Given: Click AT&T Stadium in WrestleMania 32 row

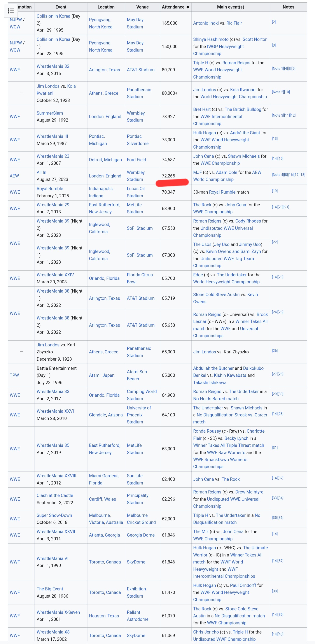Looking at the screenshot, I should coord(140,70).
